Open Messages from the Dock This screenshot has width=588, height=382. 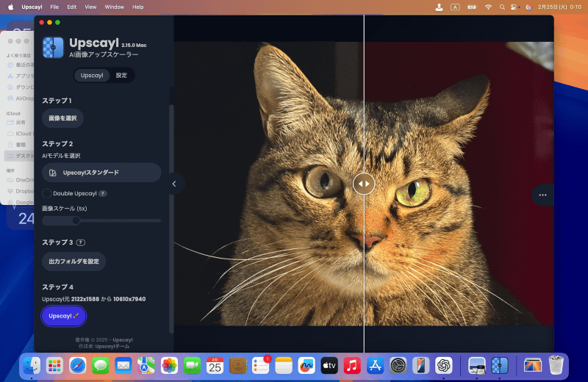pos(101,366)
